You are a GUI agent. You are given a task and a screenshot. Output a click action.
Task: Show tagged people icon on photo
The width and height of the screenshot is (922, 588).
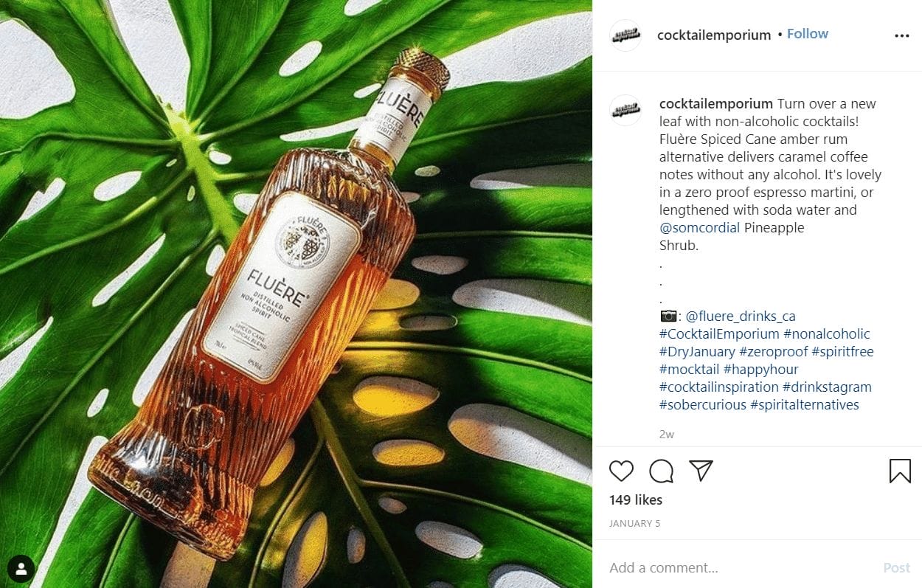pos(21,568)
